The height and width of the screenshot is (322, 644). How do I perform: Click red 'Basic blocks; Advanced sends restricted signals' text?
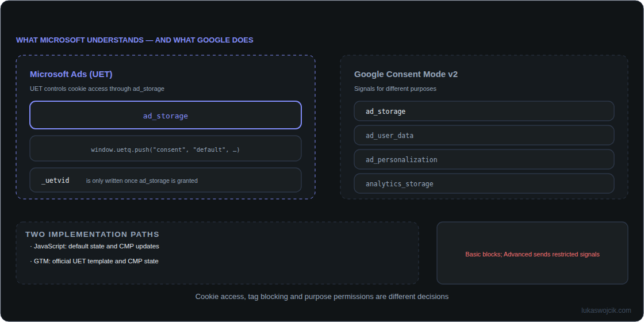(x=532, y=254)
